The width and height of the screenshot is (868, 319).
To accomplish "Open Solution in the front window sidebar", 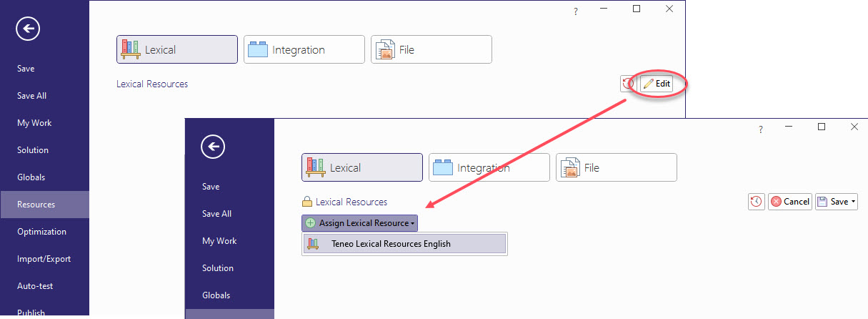I will tap(218, 268).
